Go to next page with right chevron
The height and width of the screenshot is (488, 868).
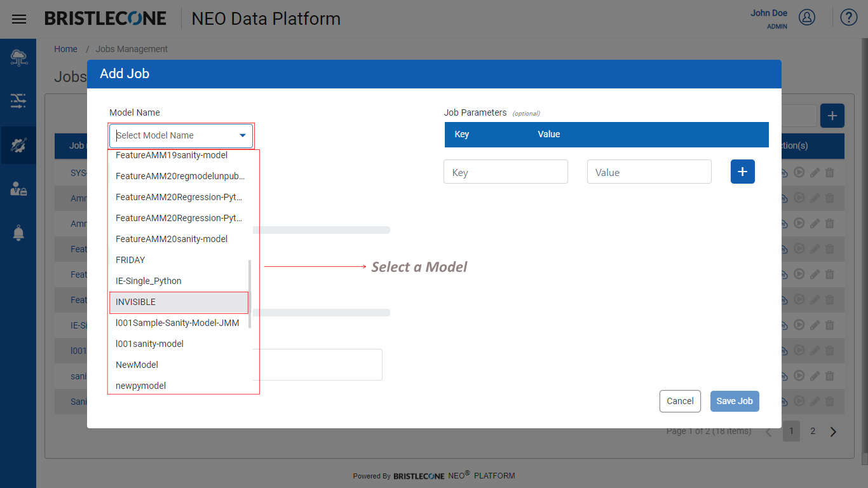pos(834,431)
